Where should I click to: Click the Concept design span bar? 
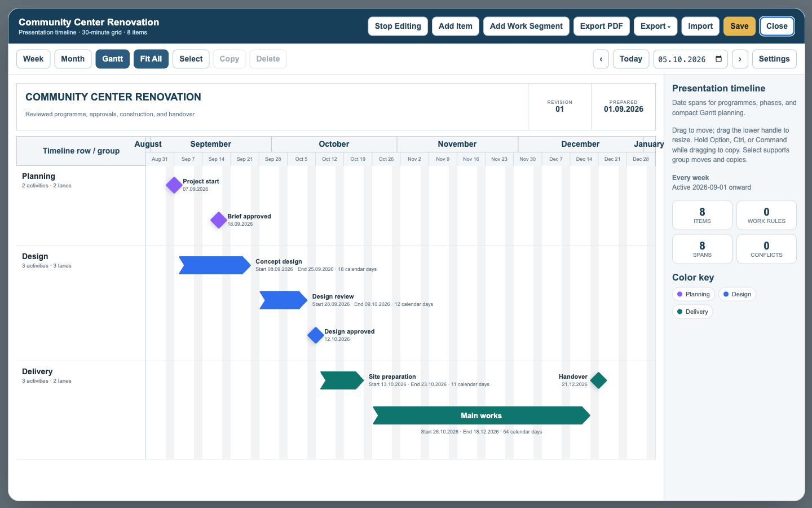(215, 265)
